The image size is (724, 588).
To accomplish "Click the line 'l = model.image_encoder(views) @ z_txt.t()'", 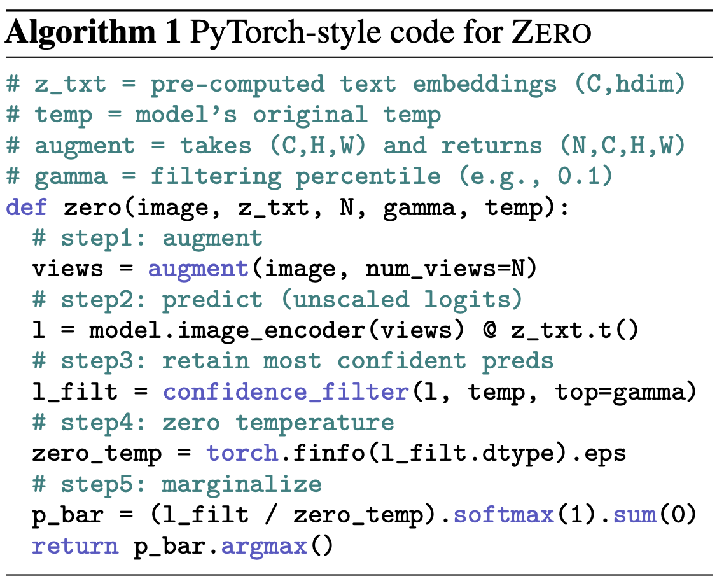I will [335, 331].
